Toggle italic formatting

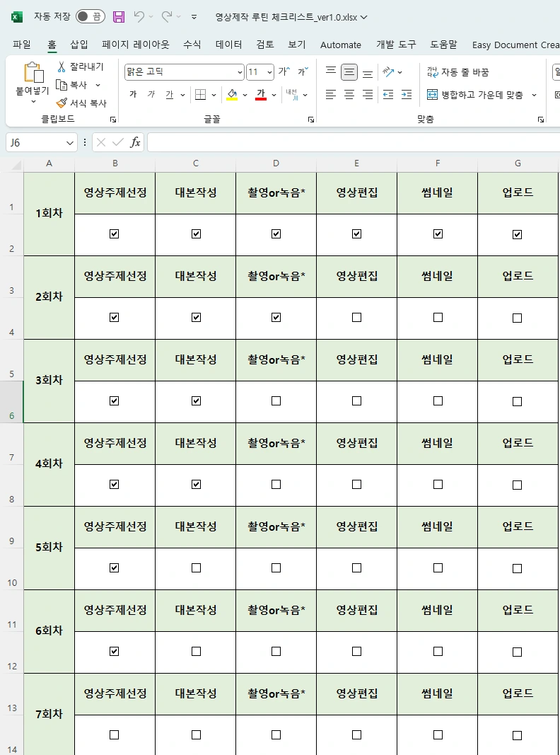(151, 94)
